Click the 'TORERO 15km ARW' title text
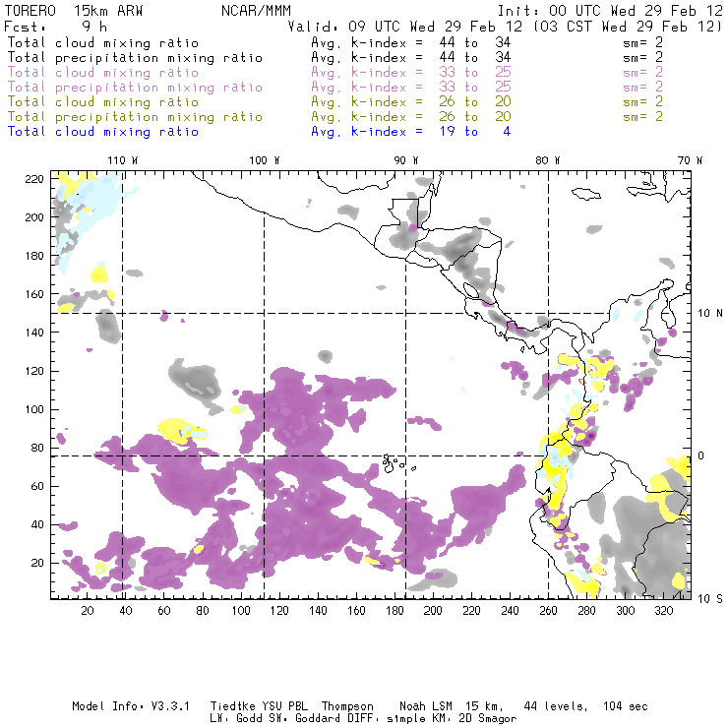728x728 pixels. click(74, 11)
